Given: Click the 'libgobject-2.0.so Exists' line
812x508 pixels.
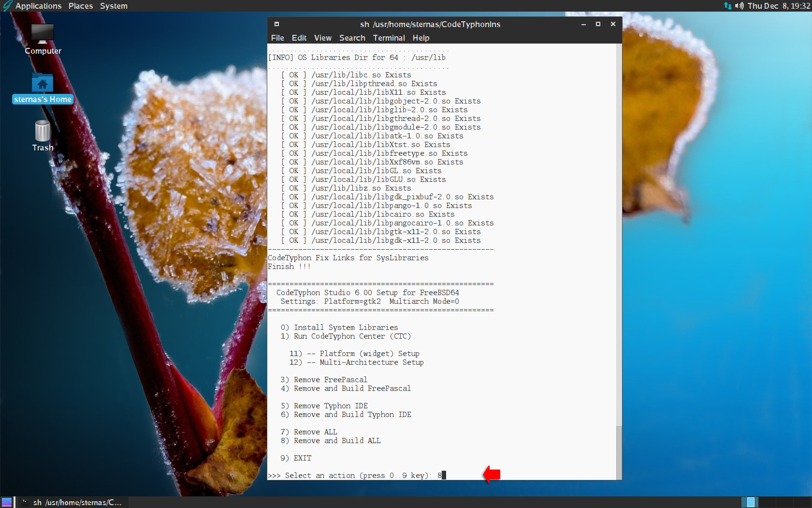Looking at the screenshot, I should coord(381,101).
